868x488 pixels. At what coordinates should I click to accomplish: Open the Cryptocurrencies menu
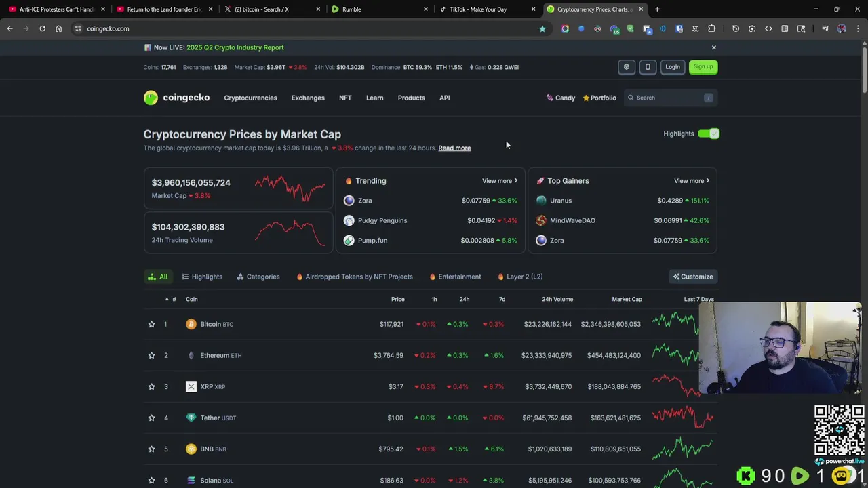[x=250, y=98]
